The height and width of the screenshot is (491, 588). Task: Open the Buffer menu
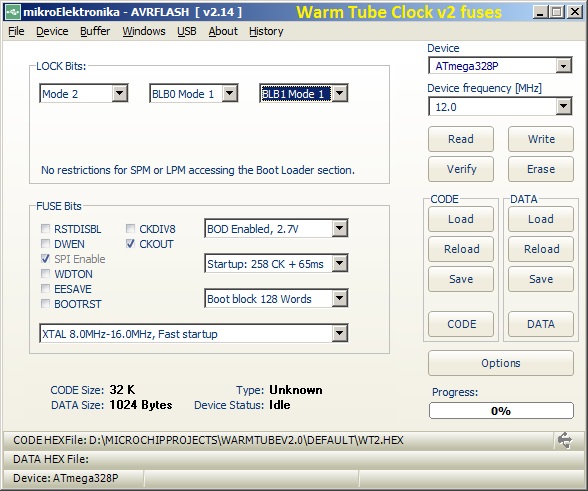(x=95, y=31)
